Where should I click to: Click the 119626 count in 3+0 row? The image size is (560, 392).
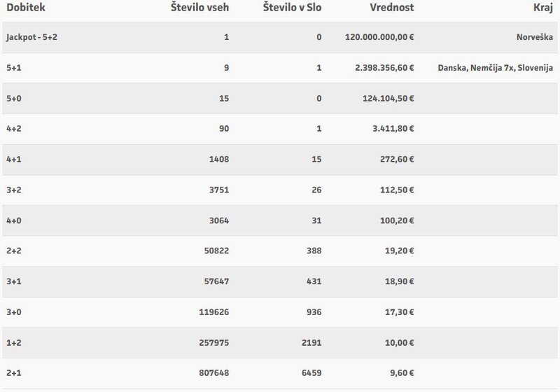point(214,312)
